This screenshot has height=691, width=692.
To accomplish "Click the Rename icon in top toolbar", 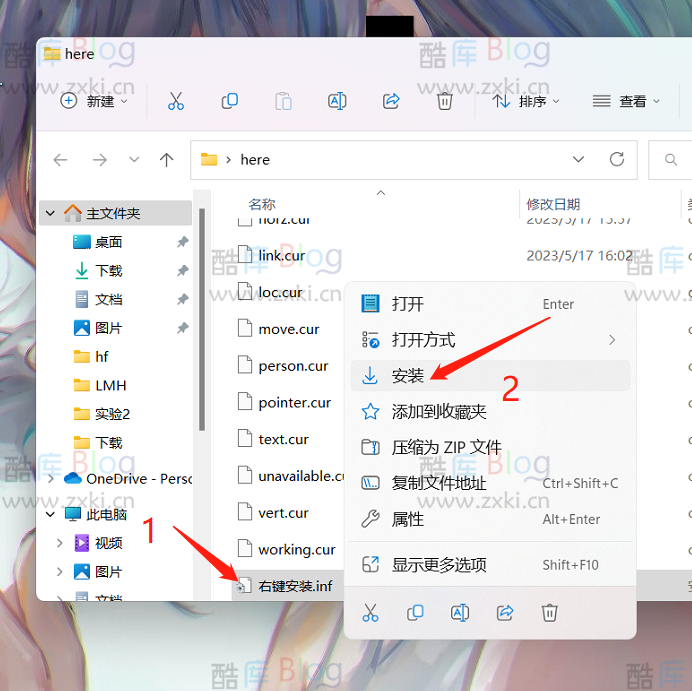I will click(337, 101).
